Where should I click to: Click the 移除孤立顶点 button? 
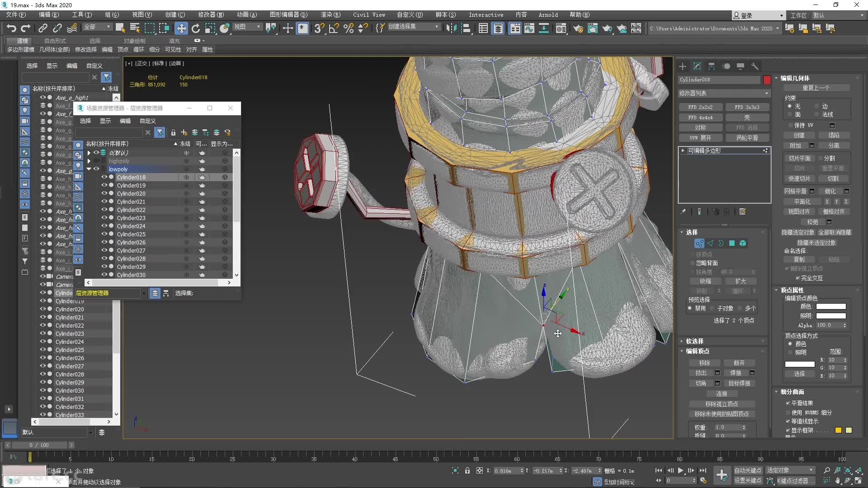click(x=722, y=404)
